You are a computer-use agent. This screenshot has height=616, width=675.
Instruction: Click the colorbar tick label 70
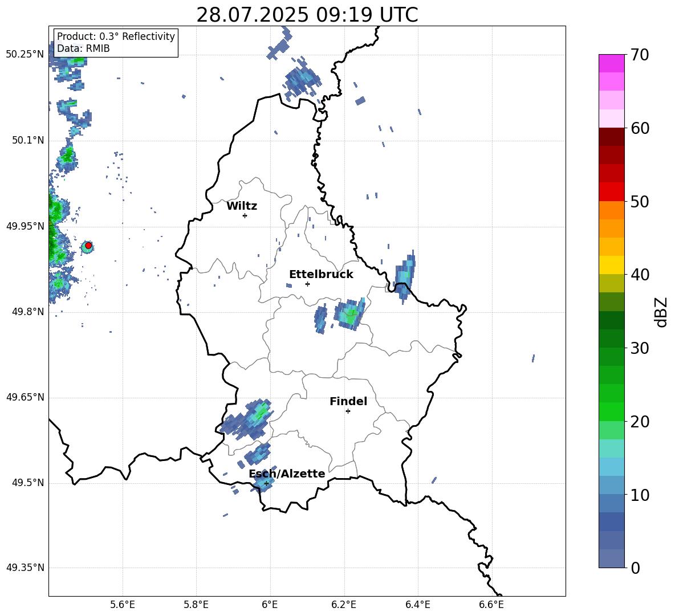640,55
